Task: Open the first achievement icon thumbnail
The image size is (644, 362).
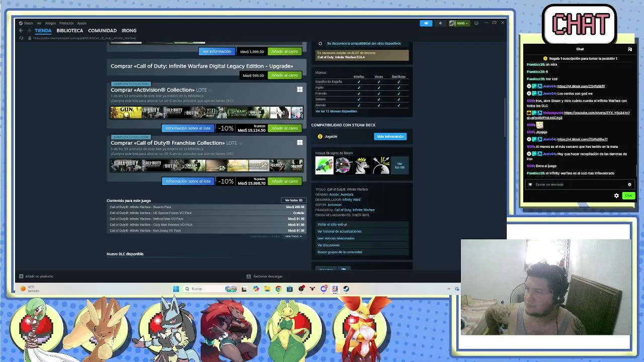Action: pos(324,165)
